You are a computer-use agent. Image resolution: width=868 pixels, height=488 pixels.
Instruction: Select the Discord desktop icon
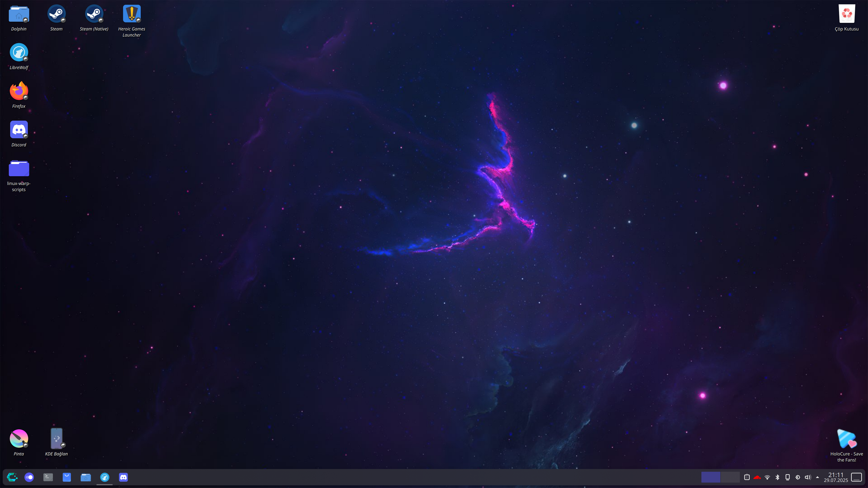click(x=19, y=134)
